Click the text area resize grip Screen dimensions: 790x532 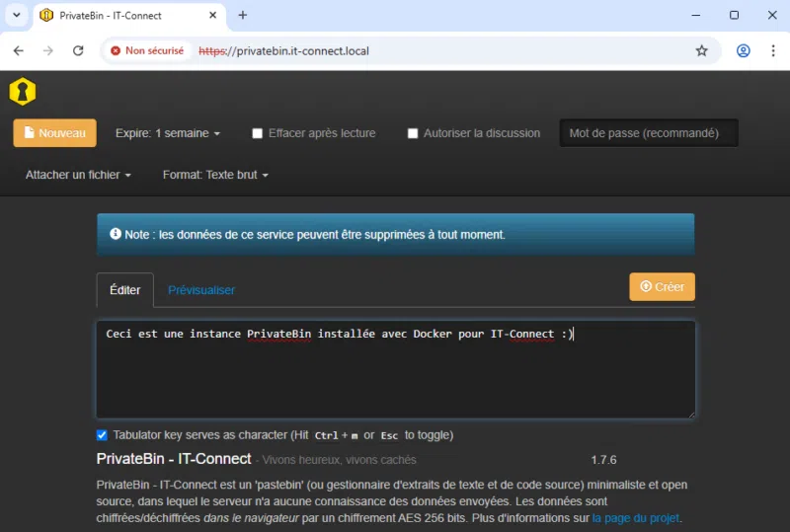click(x=691, y=415)
